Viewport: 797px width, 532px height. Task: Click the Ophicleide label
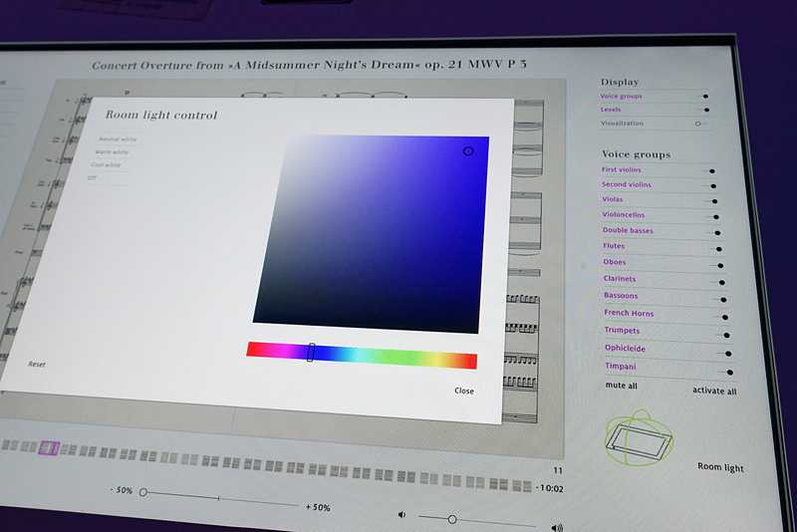tap(625, 348)
